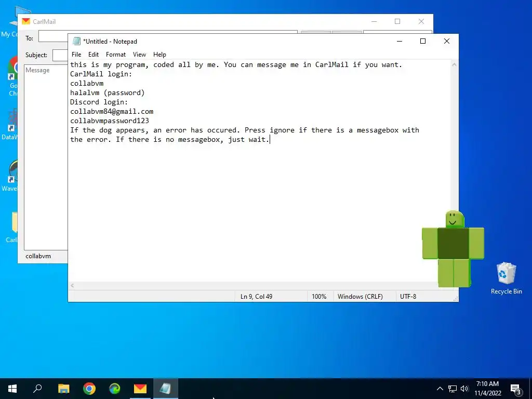The width and height of the screenshot is (532, 399).
Task: Open the Help menu in Notepad
Action: point(159,54)
